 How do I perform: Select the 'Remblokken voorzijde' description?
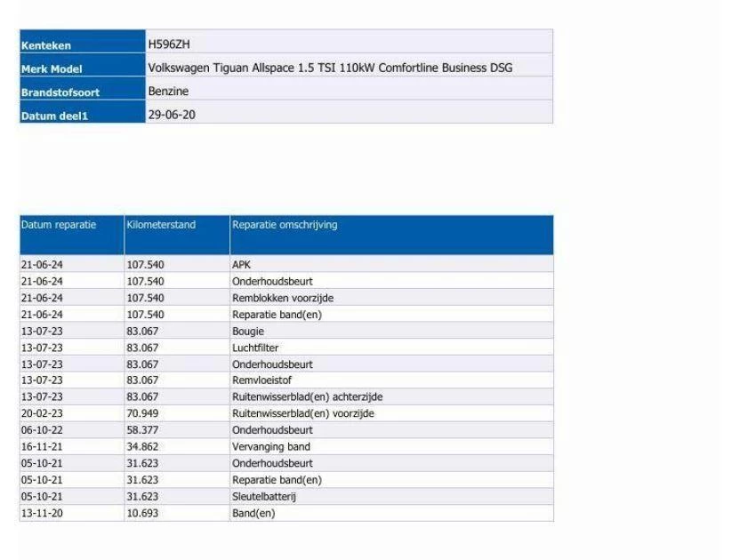pos(283,298)
